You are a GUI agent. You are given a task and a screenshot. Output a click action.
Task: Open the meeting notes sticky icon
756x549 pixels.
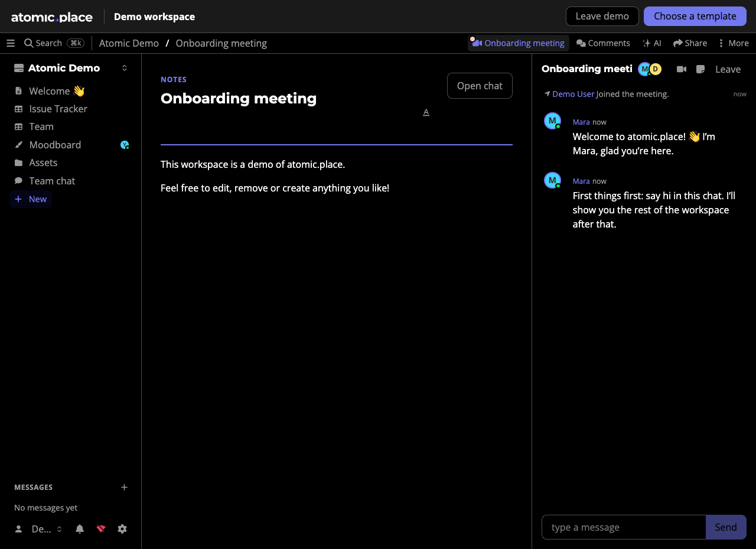click(700, 69)
